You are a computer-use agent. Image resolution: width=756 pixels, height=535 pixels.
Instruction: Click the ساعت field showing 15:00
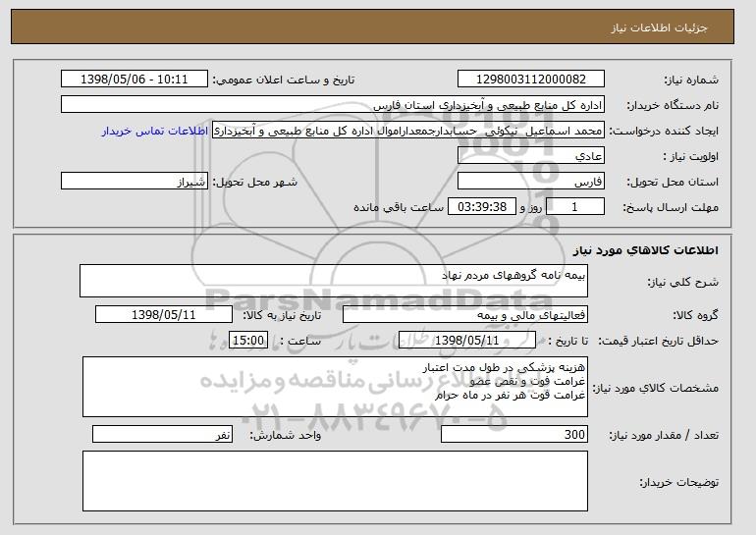point(248,341)
